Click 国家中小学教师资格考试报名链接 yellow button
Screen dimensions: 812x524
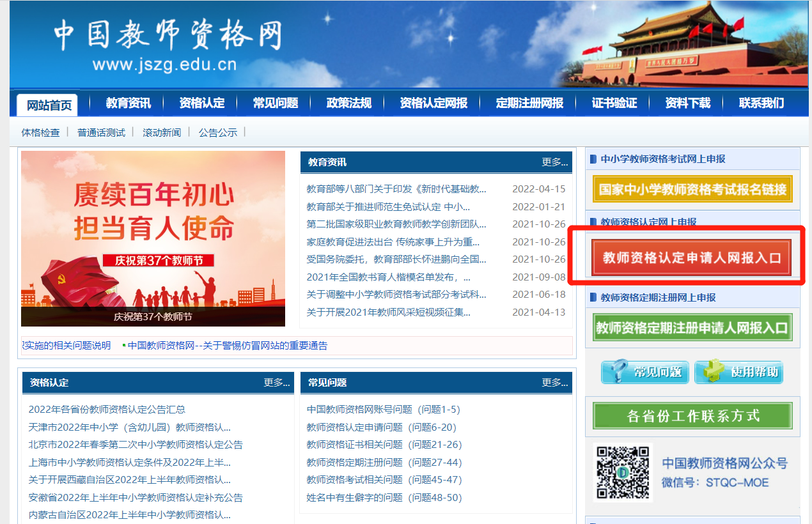(692, 189)
